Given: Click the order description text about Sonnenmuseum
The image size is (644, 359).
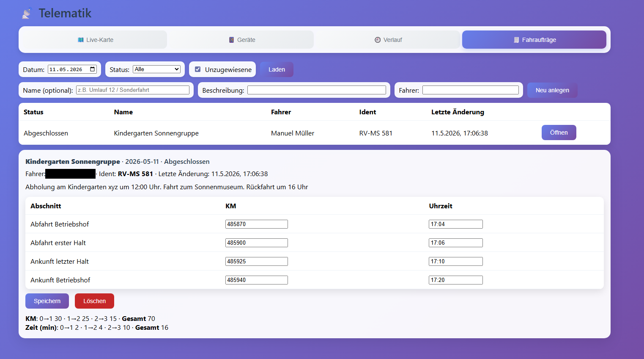Looking at the screenshot, I should [x=167, y=187].
